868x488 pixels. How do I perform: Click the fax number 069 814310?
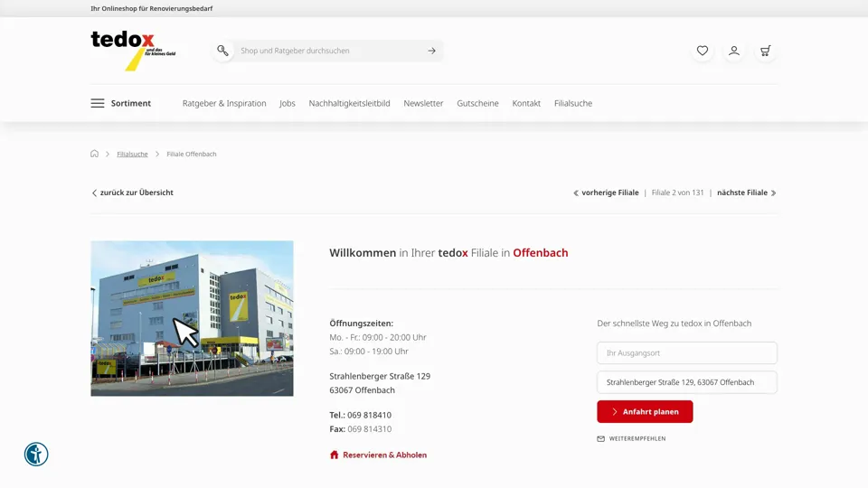click(x=369, y=428)
